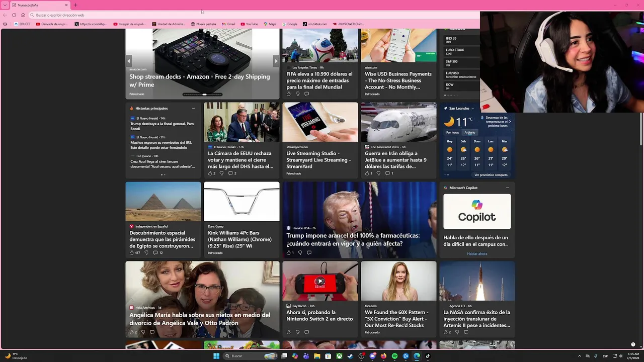644x362 pixels.
Task: Dislike the Trump arancel article
Action: tap(300, 252)
